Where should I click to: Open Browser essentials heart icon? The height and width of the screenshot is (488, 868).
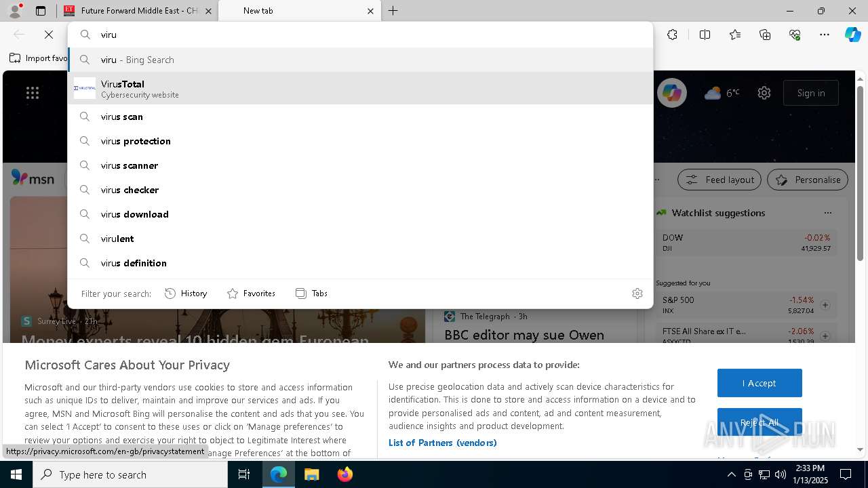(x=795, y=35)
